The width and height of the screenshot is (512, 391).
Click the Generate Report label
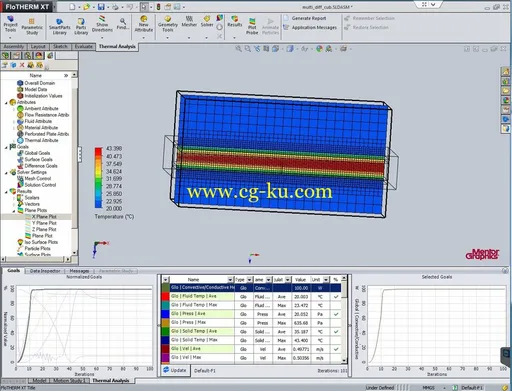pyautogui.click(x=309, y=18)
